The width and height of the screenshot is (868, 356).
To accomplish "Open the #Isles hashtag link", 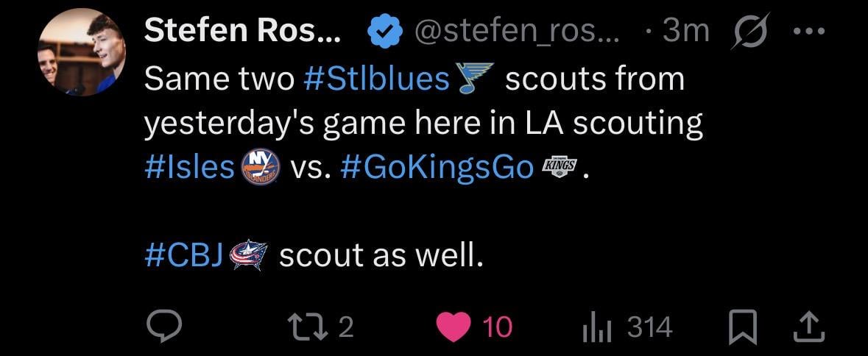I will click(189, 168).
